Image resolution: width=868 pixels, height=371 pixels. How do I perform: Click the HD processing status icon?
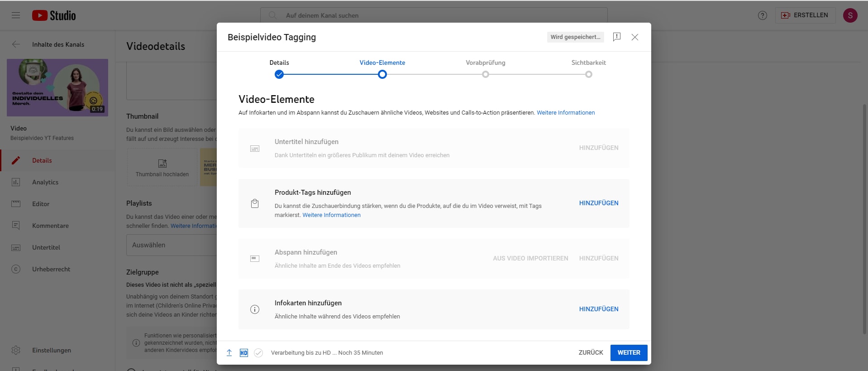click(x=244, y=353)
